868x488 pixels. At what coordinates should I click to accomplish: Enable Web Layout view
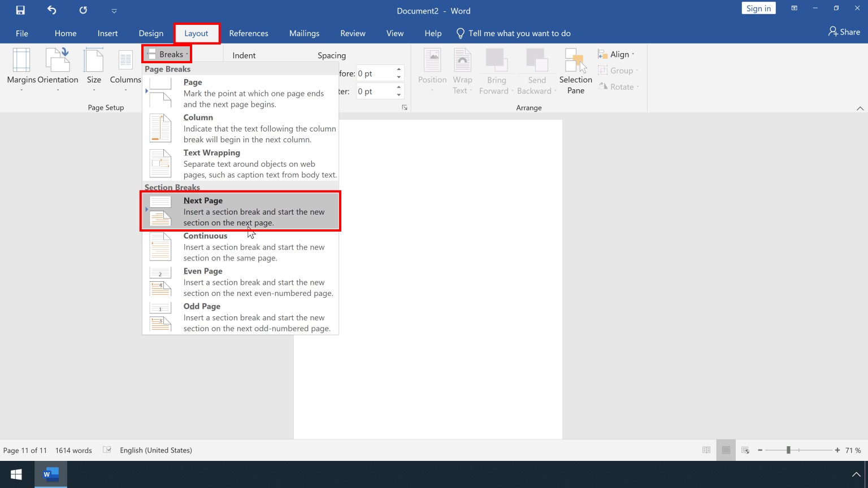[x=745, y=450]
